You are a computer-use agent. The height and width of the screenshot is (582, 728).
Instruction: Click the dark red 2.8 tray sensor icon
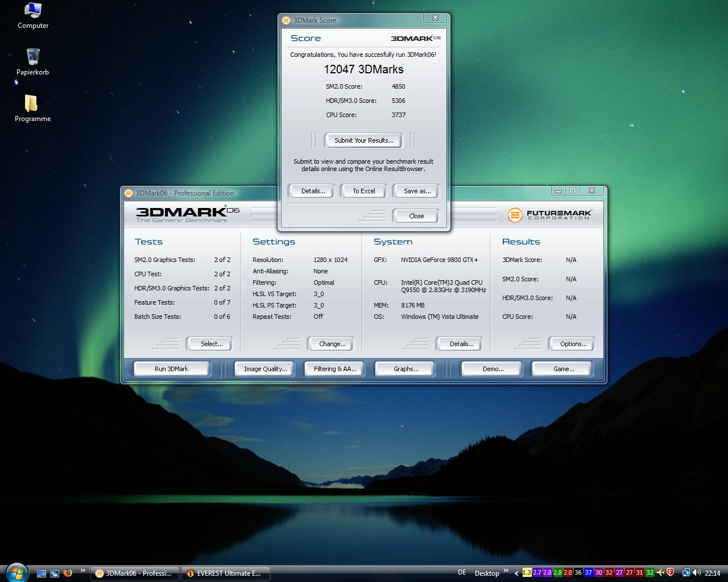click(x=568, y=573)
